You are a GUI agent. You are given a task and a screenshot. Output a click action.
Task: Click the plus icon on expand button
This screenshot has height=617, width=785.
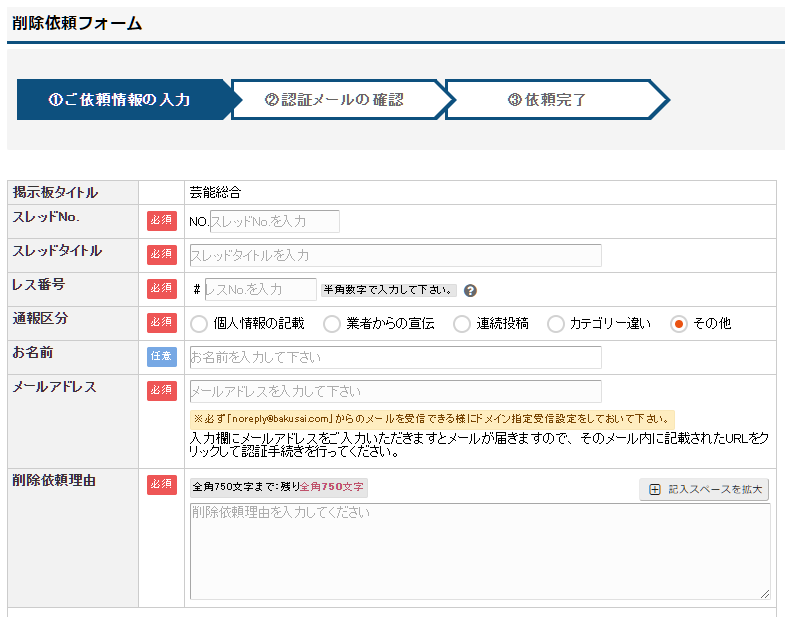655,489
